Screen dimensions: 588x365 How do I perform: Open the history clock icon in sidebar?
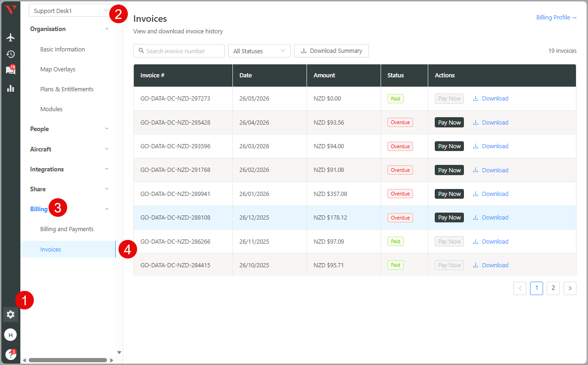10,54
